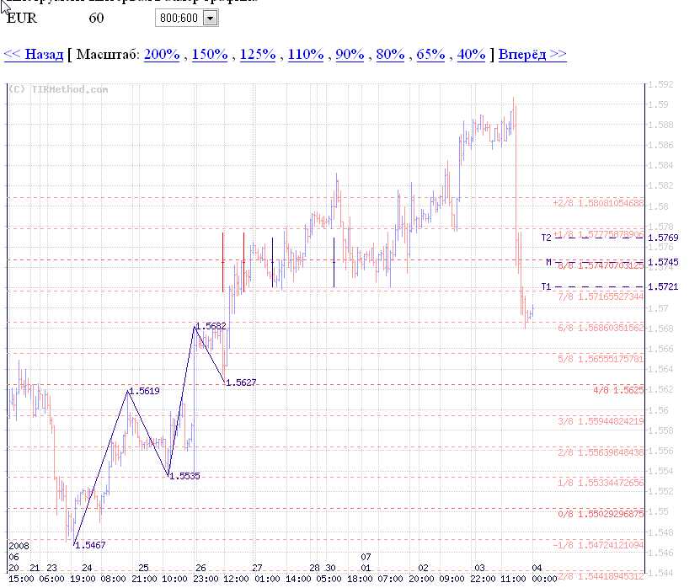
Task: Click the 3/8 1.55944824219 level label
Action: 601,421
